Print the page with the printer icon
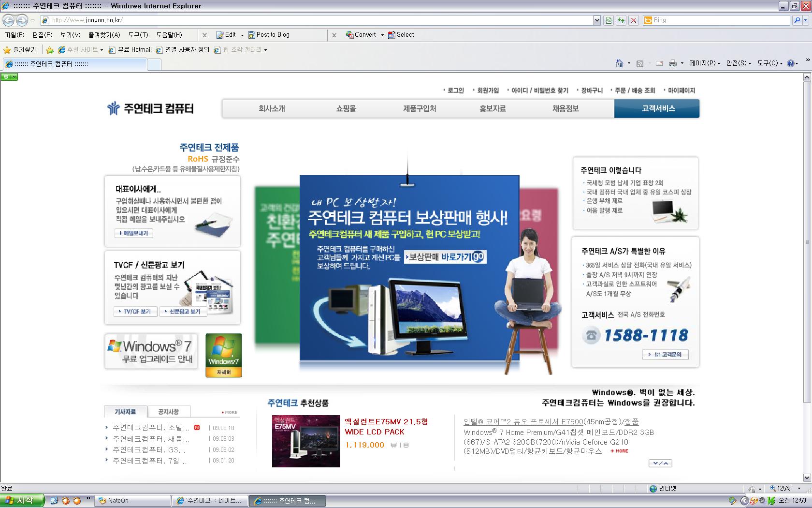The width and height of the screenshot is (812, 508). pyautogui.click(x=672, y=63)
